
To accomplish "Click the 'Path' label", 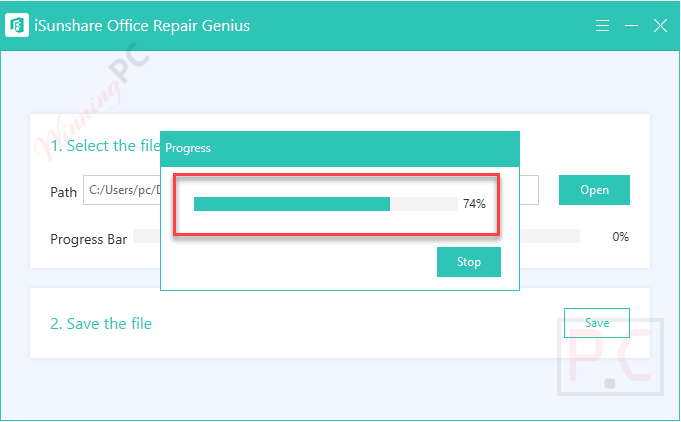I will (63, 192).
